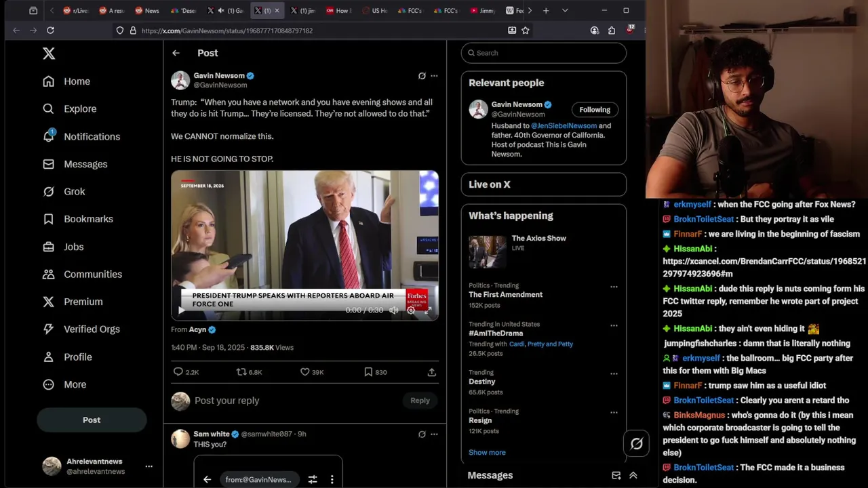Click the Profile person icon

[x=48, y=357]
